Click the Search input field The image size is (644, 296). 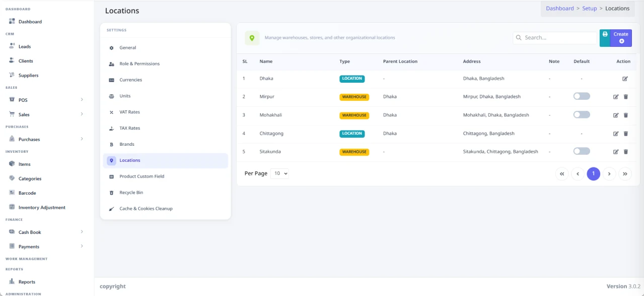[555, 38]
